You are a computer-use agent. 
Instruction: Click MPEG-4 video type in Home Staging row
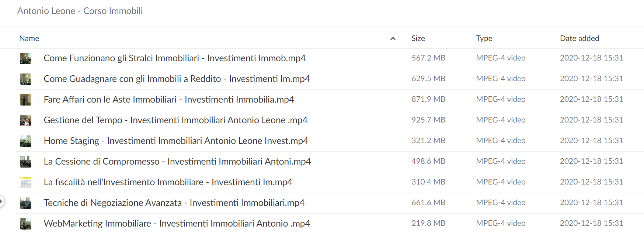tap(501, 141)
